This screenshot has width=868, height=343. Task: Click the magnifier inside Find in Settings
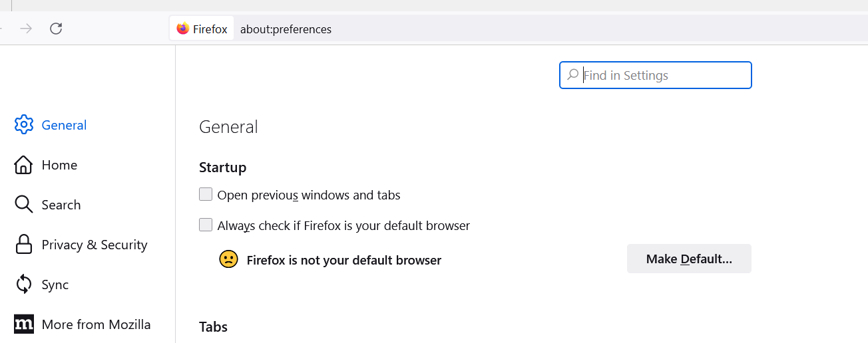[x=572, y=75]
